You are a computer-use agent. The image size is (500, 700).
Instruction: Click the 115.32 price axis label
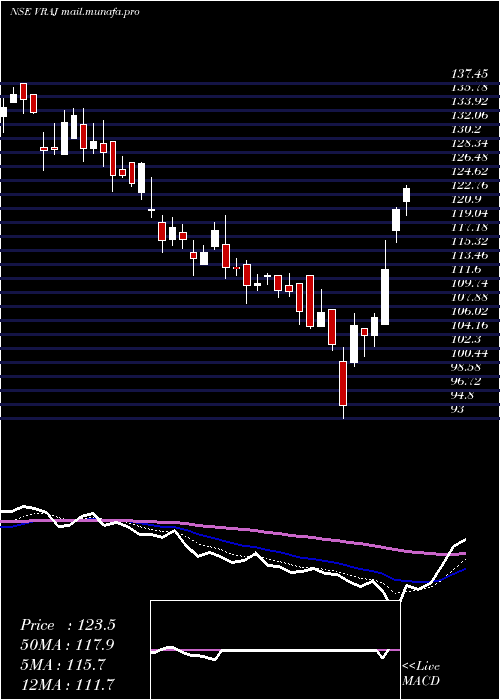pos(469,242)
